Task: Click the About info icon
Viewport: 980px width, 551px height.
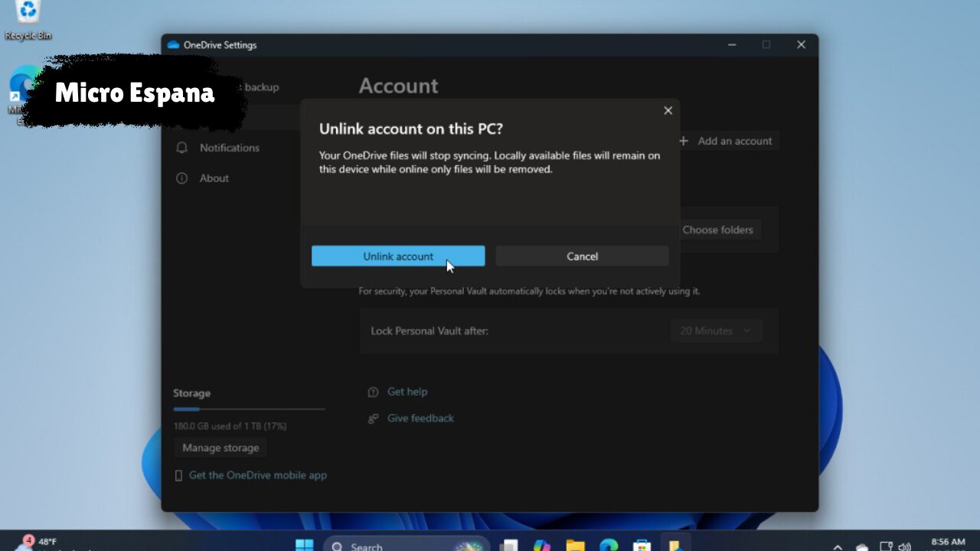Action: point(182,178)
